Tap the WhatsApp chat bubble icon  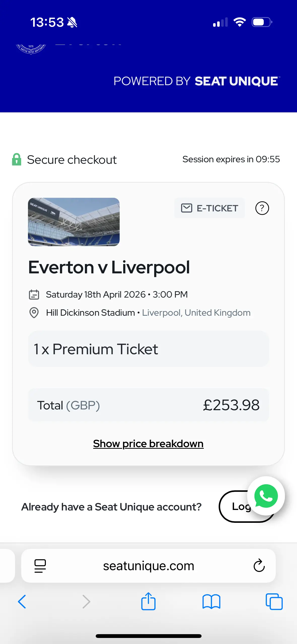pyautogui.click(x=266, y=496)
